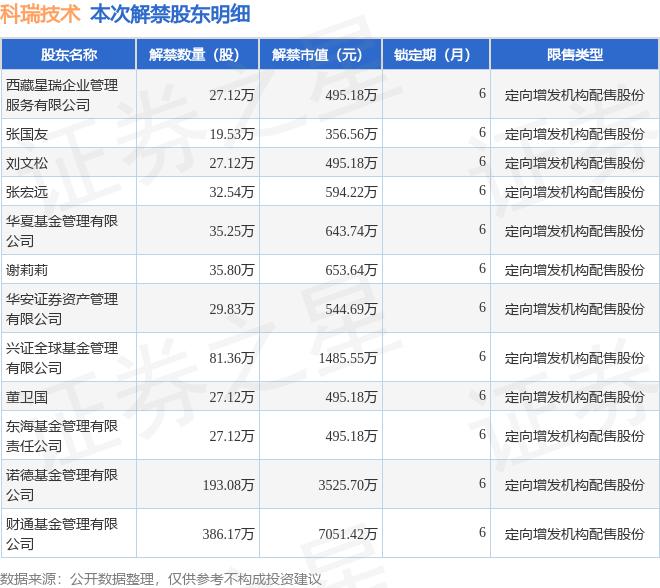Screen dimensions: 660x588
Task: Click the 643.74万 market value
Action: click(351, 231)
